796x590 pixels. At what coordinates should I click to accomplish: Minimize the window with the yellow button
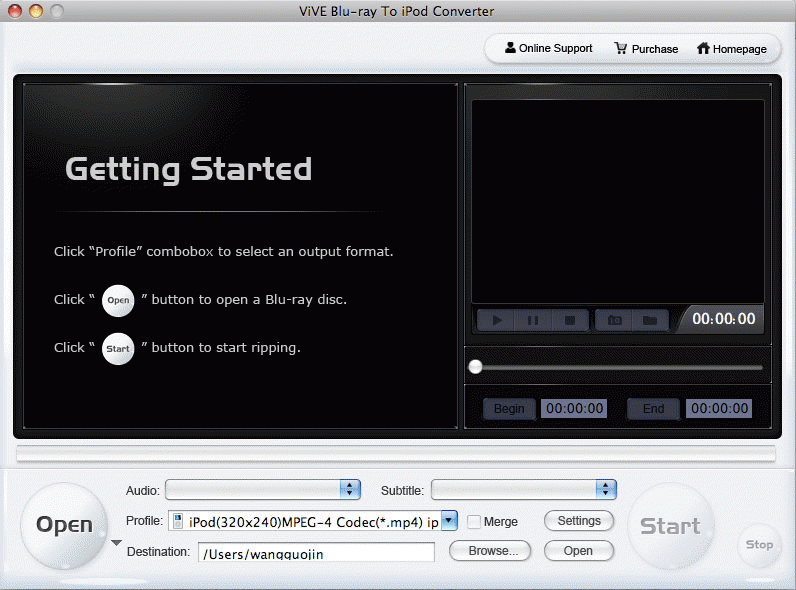point(36,11)
